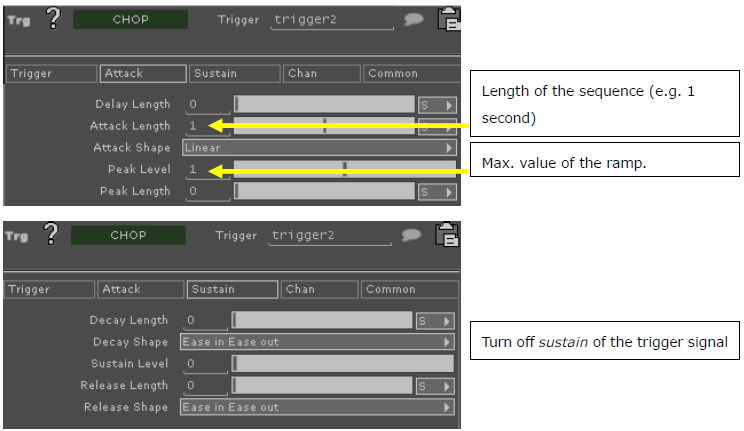Open the comment bubble in lower panel
Viewport: 744px width, 431px height.
pos(411,235)
